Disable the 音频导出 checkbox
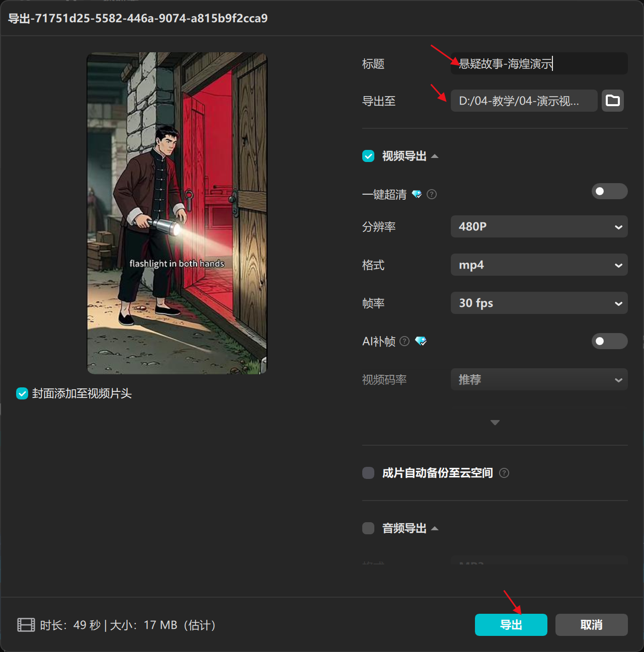Screen dimensions: 644x652 coord(368,528)
